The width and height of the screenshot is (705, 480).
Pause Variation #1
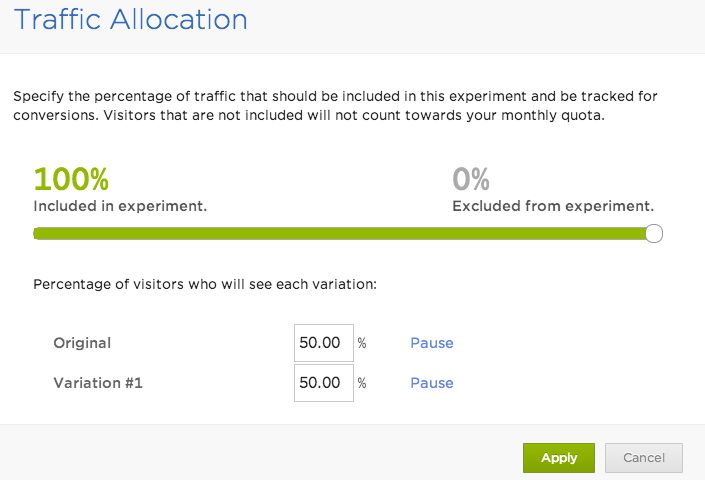click(431, 383)
